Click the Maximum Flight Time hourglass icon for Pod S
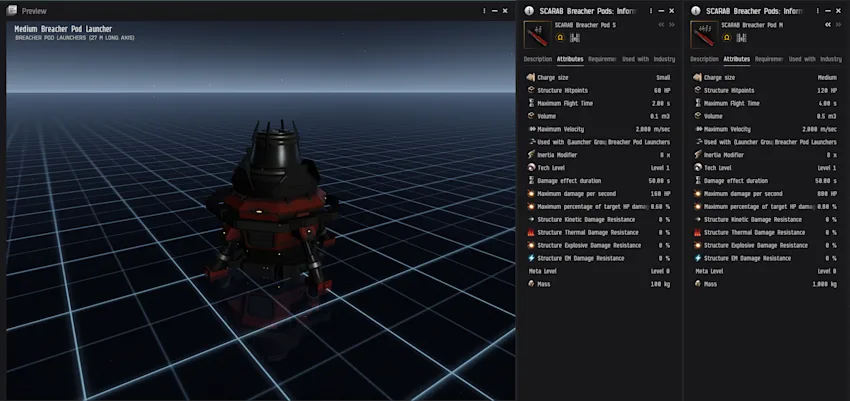 point(531,103)
